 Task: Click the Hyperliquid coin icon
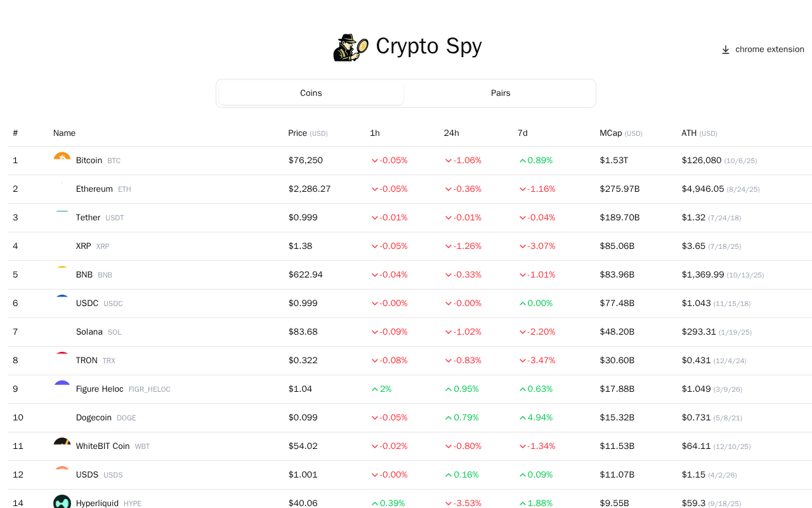pos(62,502)
